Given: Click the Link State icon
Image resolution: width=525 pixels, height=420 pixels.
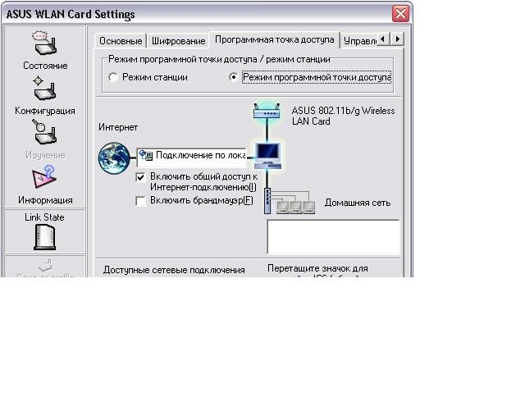Looking at the screenshot, I should (x=44, y=237).
